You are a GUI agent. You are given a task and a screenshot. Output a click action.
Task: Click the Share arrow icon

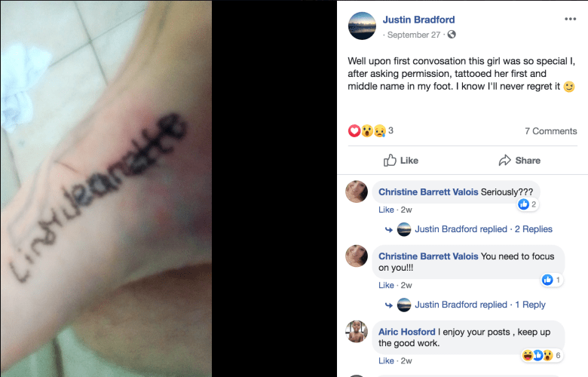(x=505, y=160)
